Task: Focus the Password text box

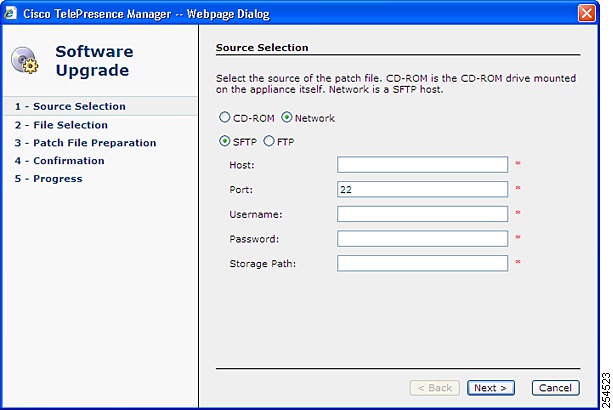Action: point(422,238)
